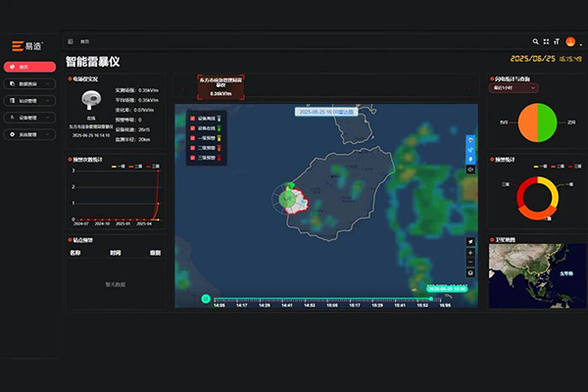Click the 数据查询 menu's document icon

click(x=12, y=83)
